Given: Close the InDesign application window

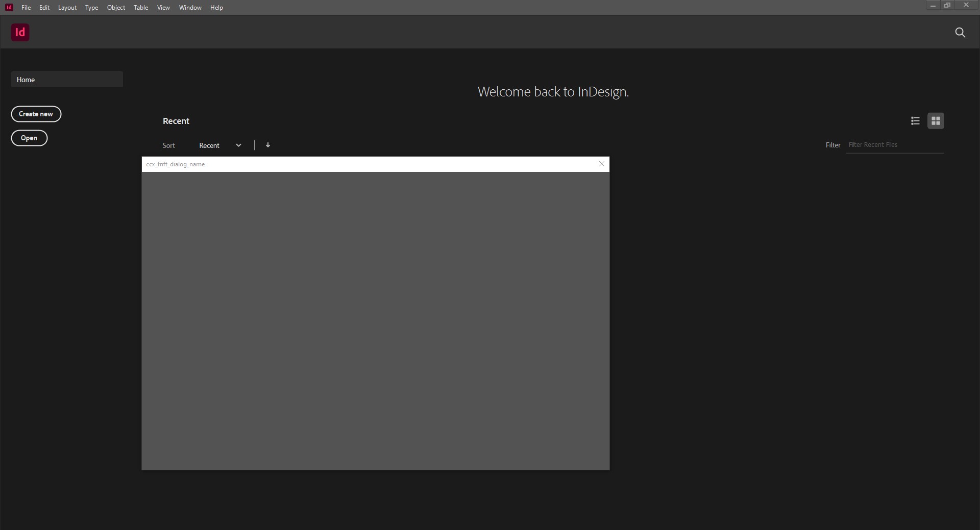Looking at the screenshot, I should [966, 6].
